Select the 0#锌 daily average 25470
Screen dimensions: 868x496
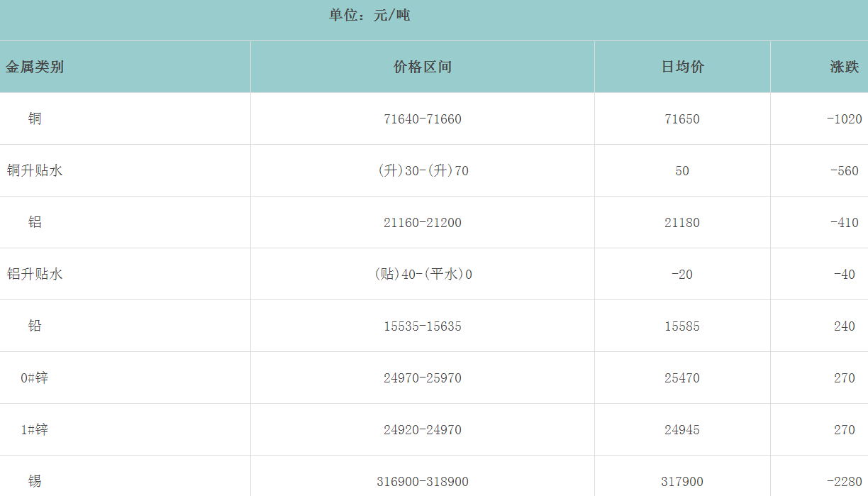[x=682, y=378]
